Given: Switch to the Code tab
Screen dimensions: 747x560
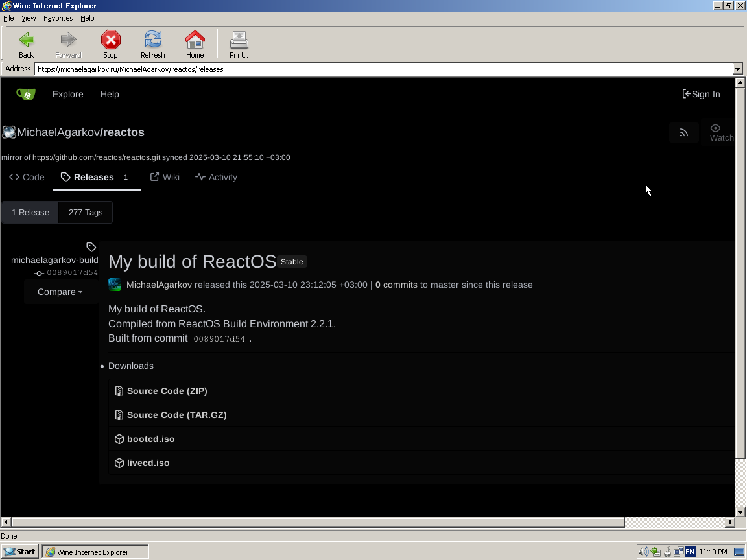Looking at the screenshot, I should (x=27, y=177).
